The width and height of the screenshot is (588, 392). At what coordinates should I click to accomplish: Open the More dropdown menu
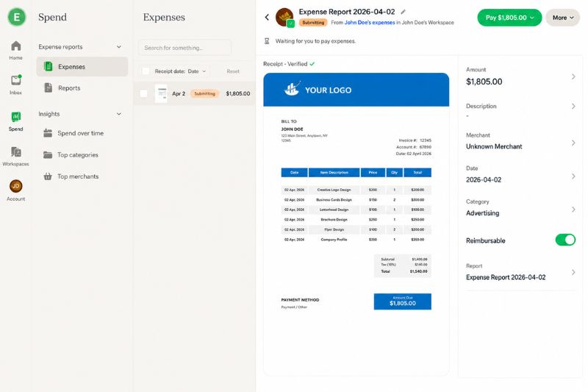point(562,18)
